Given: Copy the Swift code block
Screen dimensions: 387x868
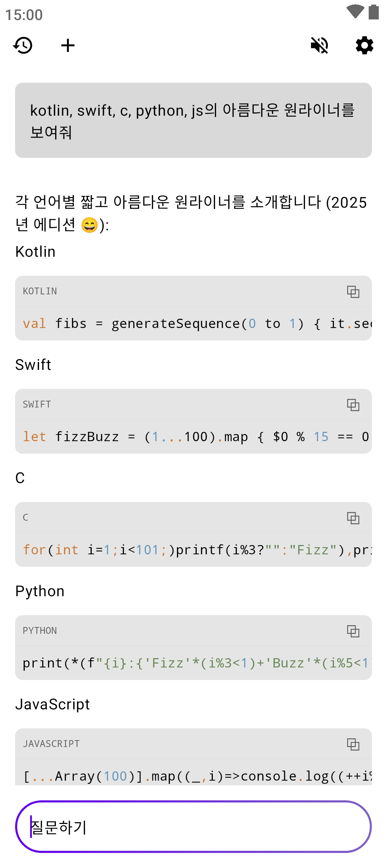Looking at the screenshot, I should [353, 405].
